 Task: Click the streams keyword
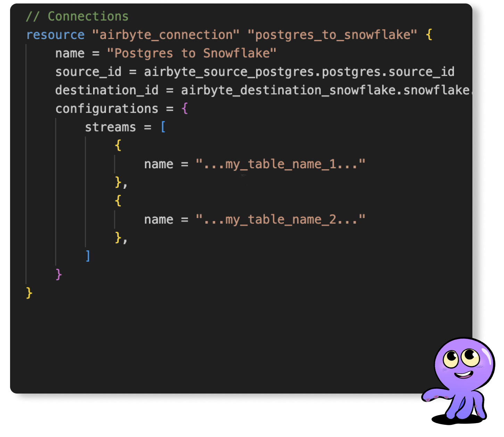click(x=110, y=127)
